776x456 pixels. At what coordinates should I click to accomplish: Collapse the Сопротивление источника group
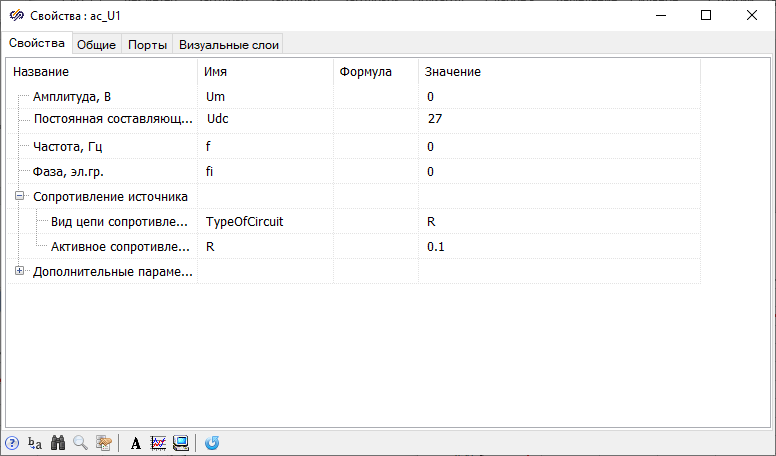tap(19, 196)
